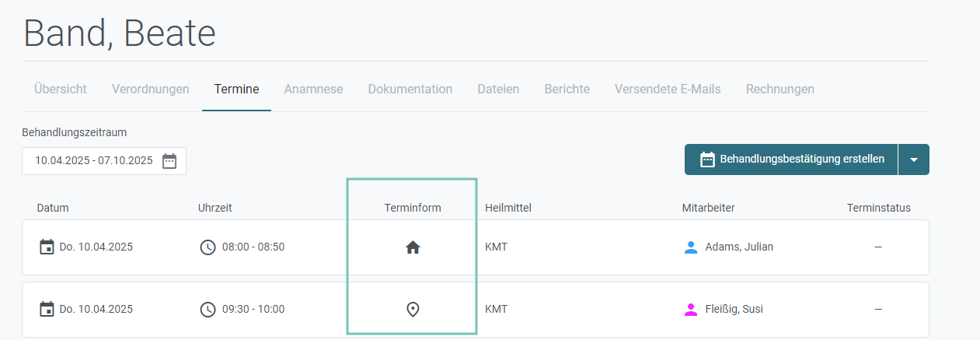Image resolution: width=980 pixels, height=340 pixels.
Task: Click the clock icon next to 09:30 - 10:00
Action: tap(208, 310)
